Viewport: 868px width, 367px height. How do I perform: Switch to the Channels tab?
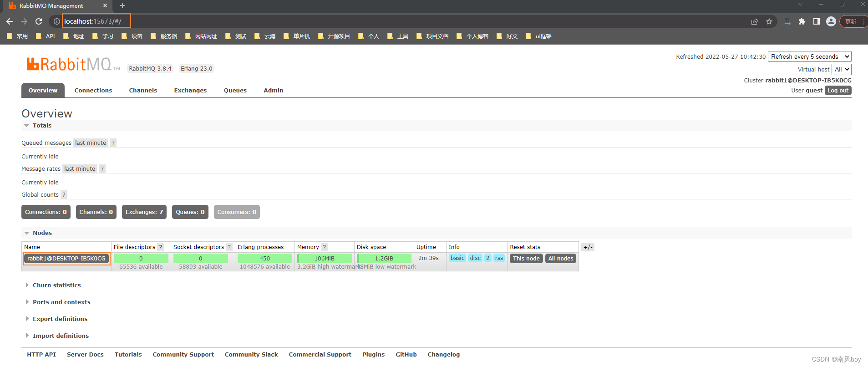(x=143, y=91)
